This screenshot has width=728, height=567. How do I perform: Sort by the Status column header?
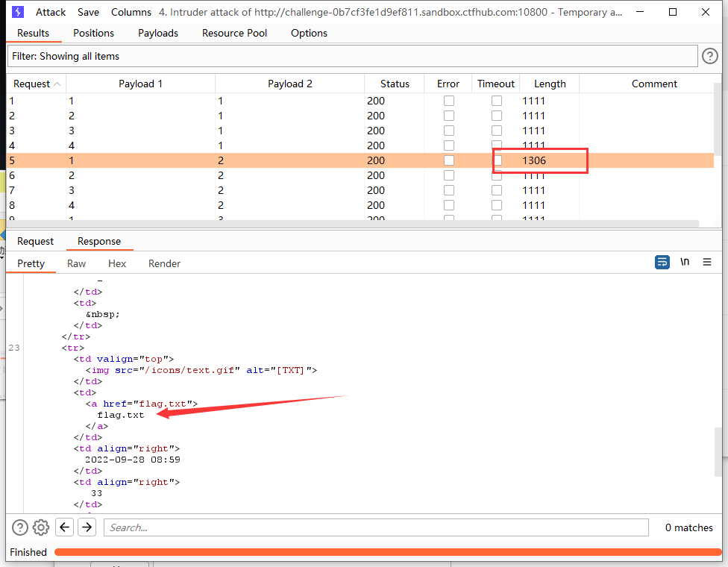(x=395, y=84)
